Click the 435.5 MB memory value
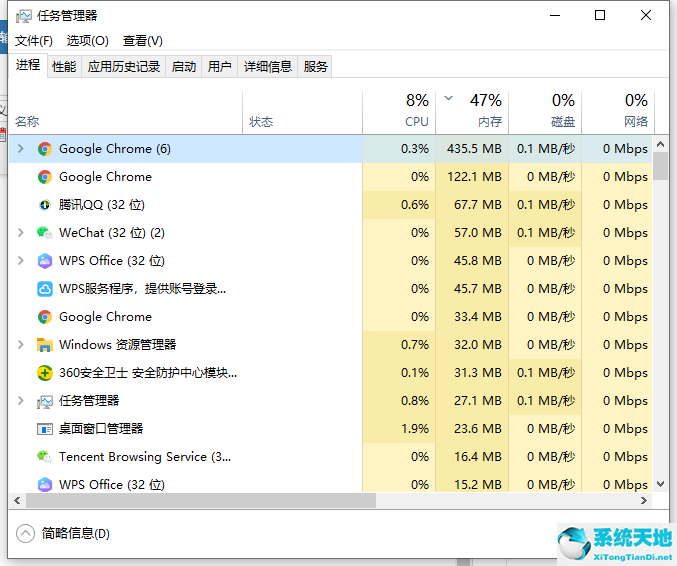677x566 pixels. [x=474, y=149]
